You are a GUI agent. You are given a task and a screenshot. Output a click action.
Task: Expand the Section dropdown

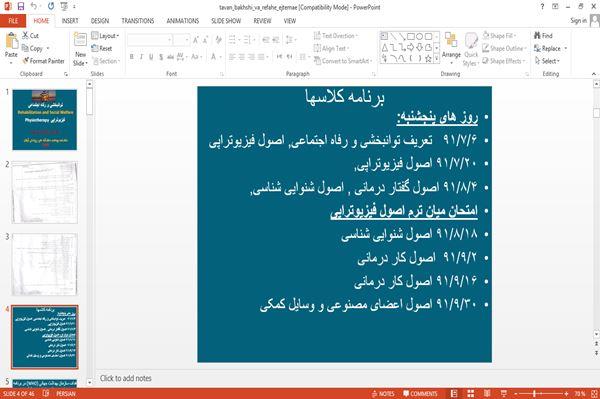click(106, 61)
